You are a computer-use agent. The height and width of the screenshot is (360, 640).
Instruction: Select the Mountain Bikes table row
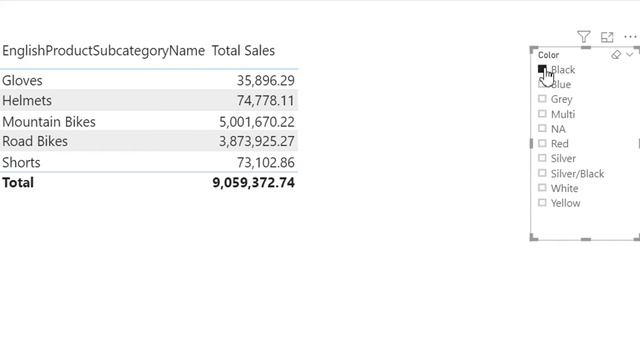(149, 121)
